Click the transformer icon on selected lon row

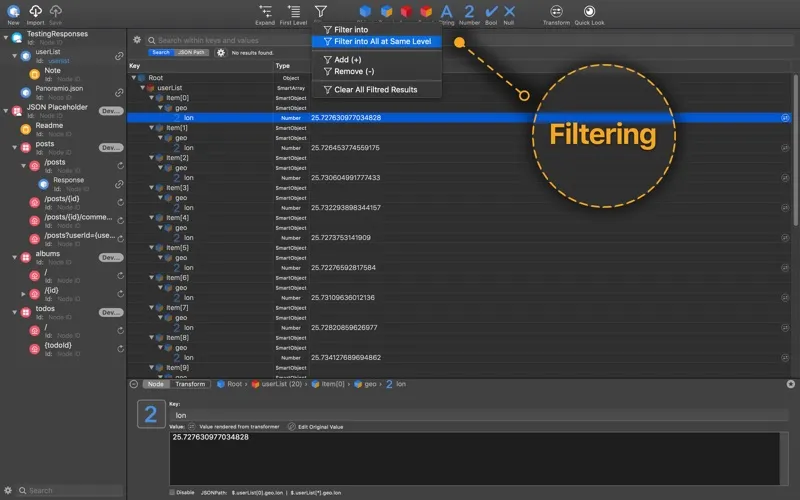[785, 118]
